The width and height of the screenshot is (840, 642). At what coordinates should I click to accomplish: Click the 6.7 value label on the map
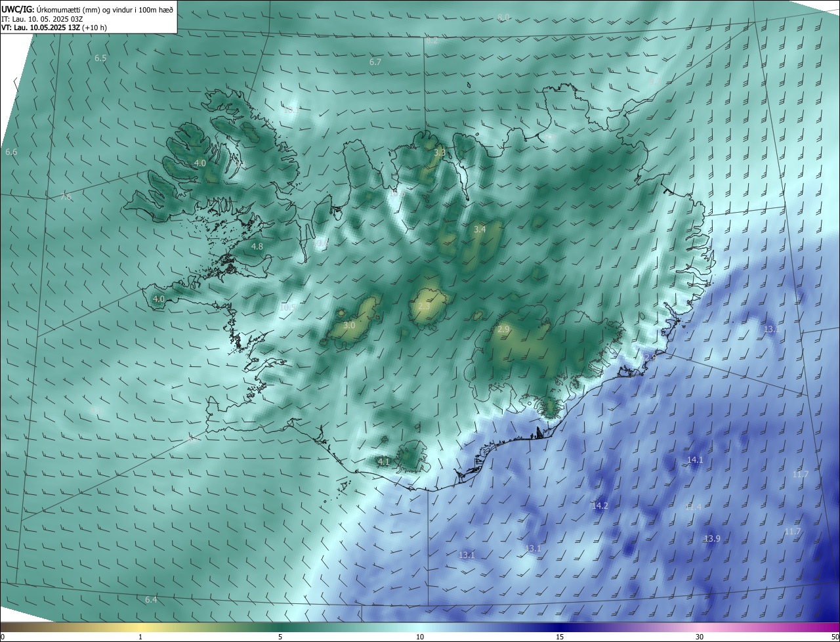point(375,62)
